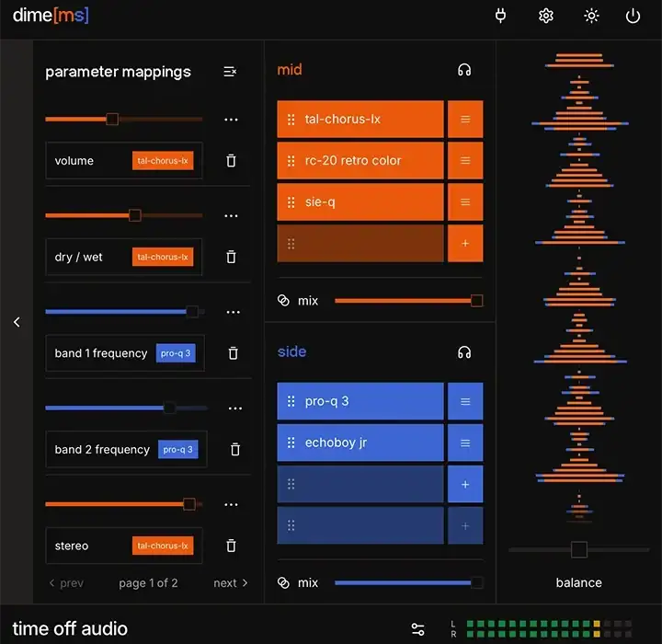Click the mid/side waveform visualizer

click(x=579, y=287)
